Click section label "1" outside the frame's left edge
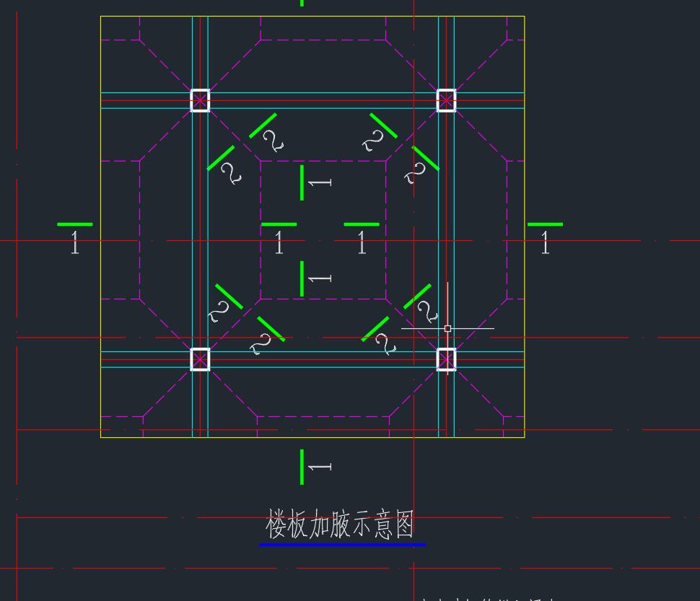This screenshot has width=700, height=601. point(75,242)
